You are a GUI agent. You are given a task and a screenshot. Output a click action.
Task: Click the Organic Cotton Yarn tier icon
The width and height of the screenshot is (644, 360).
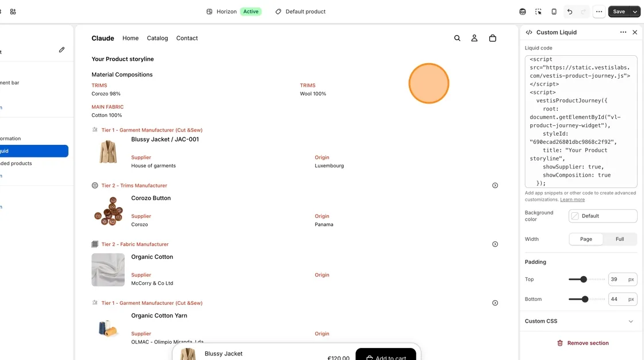tap(95, 303)
